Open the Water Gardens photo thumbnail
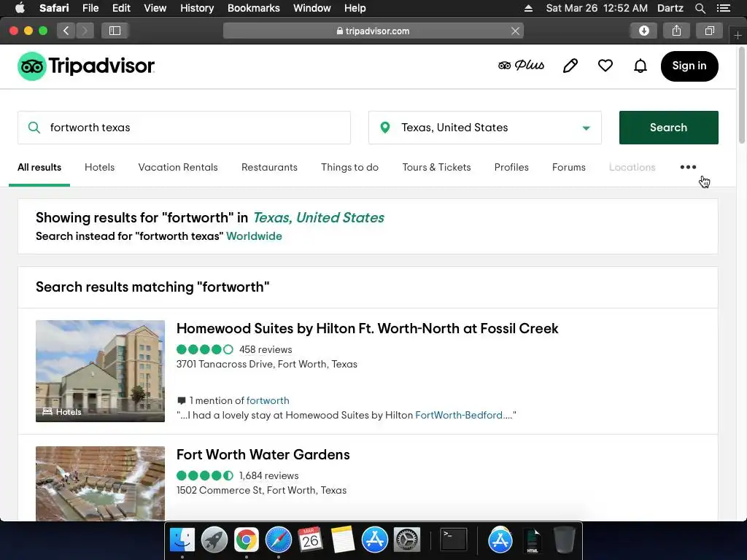This screenshot has height=560, width=747. click(100, 483)
